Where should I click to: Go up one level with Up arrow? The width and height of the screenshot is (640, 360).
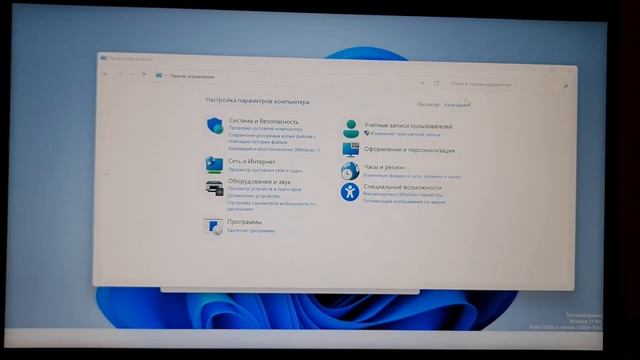pyautogui.click(x=143, y=75)
